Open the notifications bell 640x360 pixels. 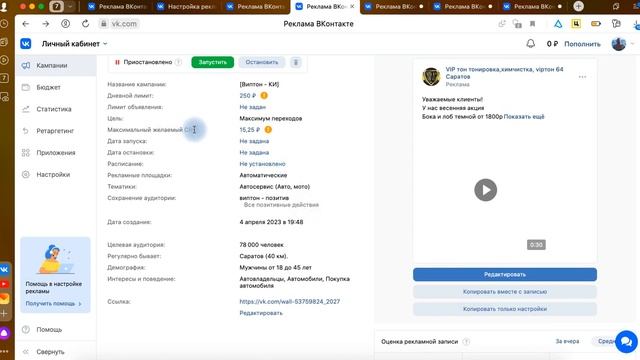530,44
